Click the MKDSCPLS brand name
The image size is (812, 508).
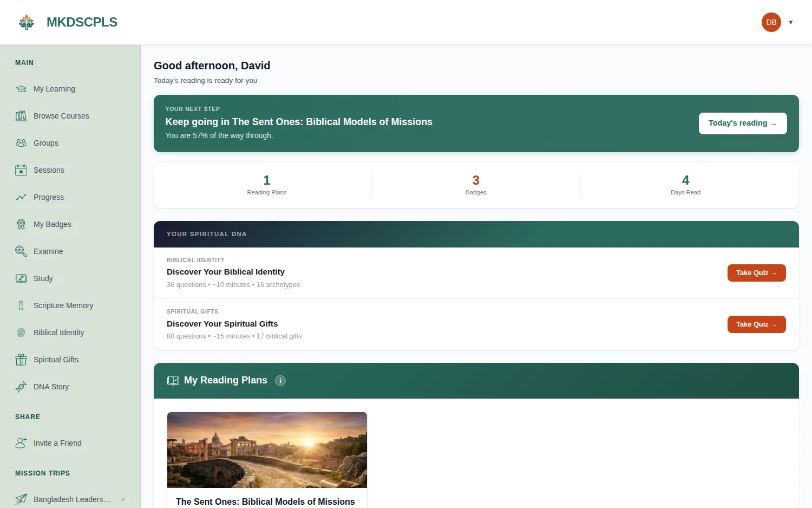click(x=82, y=22)
